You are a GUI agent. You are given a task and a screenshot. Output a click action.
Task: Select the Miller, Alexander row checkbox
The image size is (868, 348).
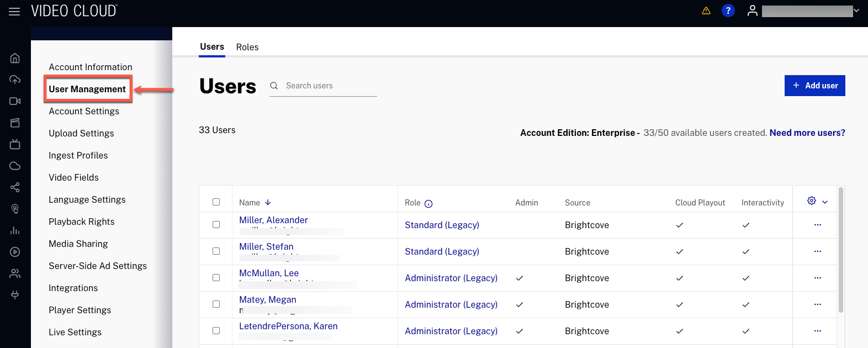(x=216, y=225)
